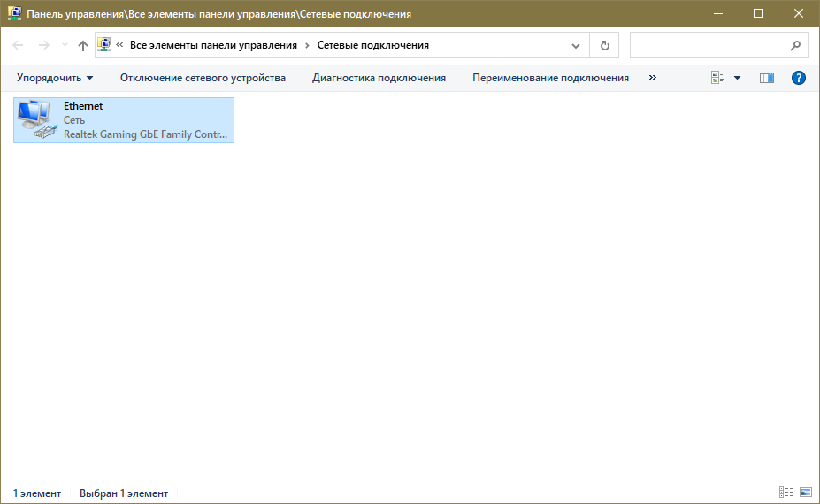Switch to large icons view in status bar
Viewport: 820px width, 504px height.
pos(805,493)
